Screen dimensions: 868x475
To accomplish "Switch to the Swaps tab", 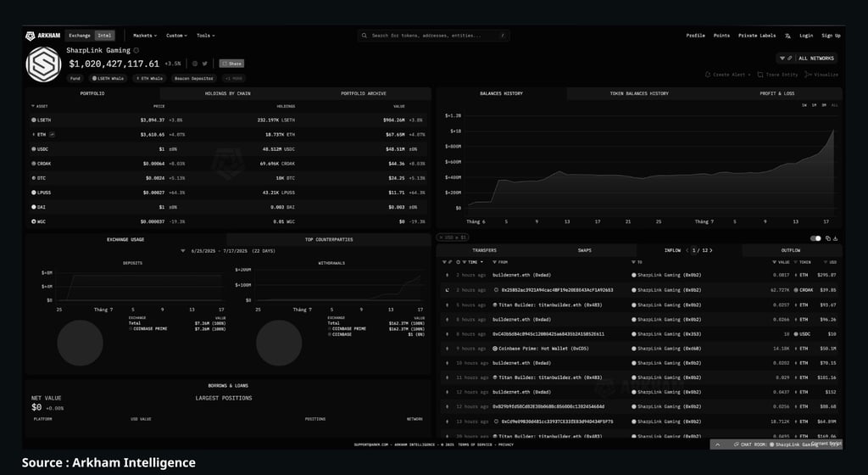I will point(585,250).
